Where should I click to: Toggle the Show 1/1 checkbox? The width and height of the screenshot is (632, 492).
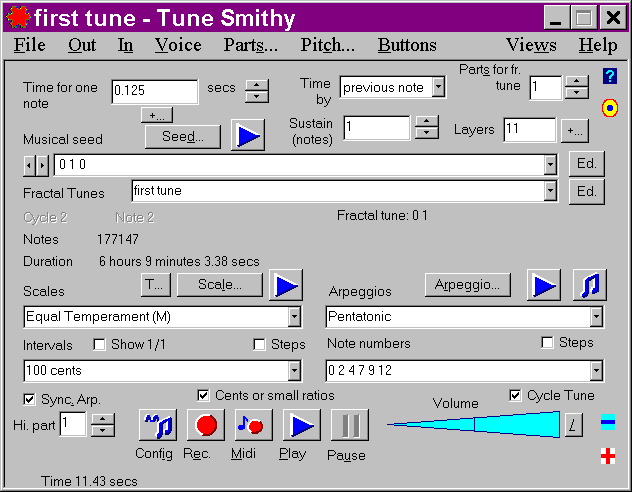pos(99,345)
